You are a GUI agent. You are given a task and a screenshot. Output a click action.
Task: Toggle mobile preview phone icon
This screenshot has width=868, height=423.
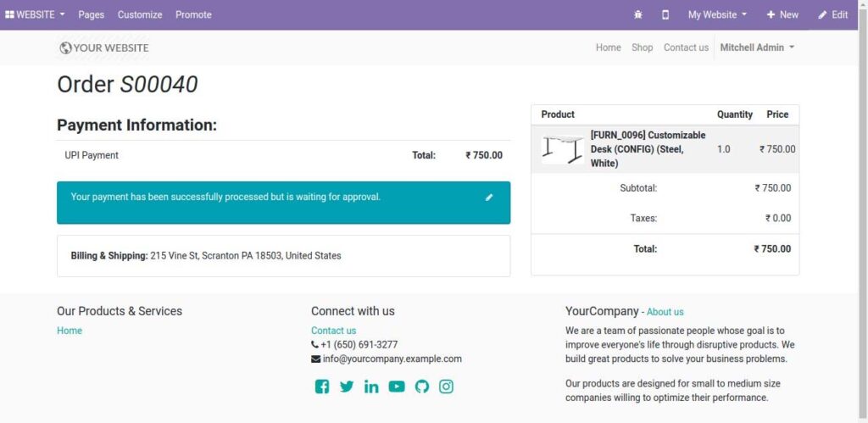click(665, 14)
